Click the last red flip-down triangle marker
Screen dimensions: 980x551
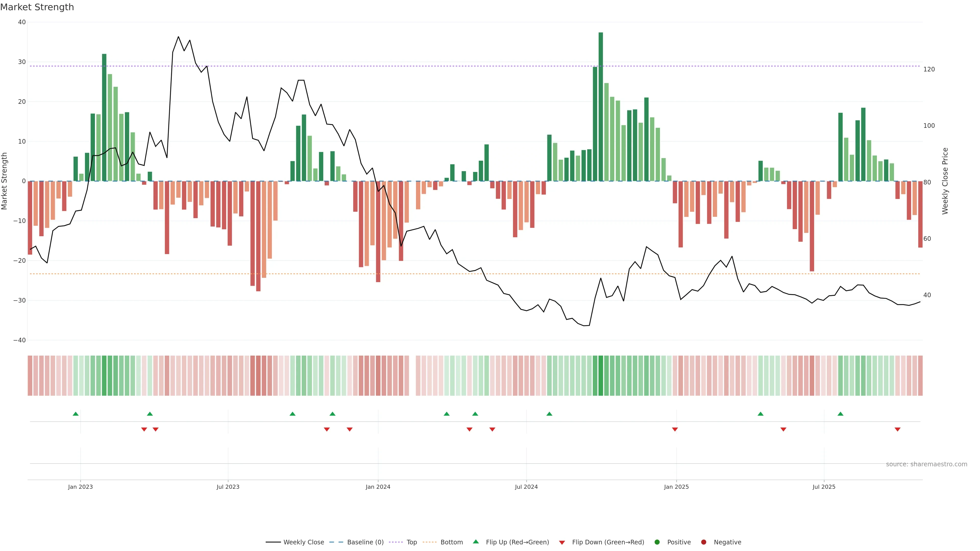point(898,429)
